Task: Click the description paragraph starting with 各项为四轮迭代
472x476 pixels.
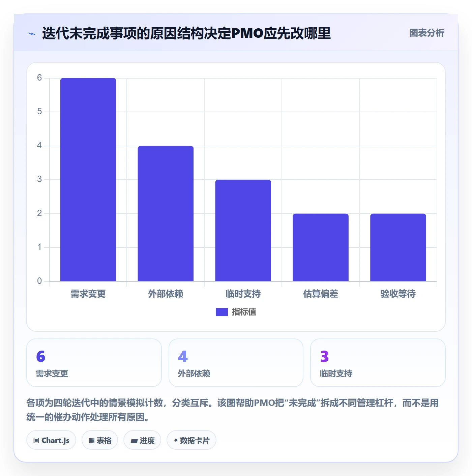Action: pos(233,410)
